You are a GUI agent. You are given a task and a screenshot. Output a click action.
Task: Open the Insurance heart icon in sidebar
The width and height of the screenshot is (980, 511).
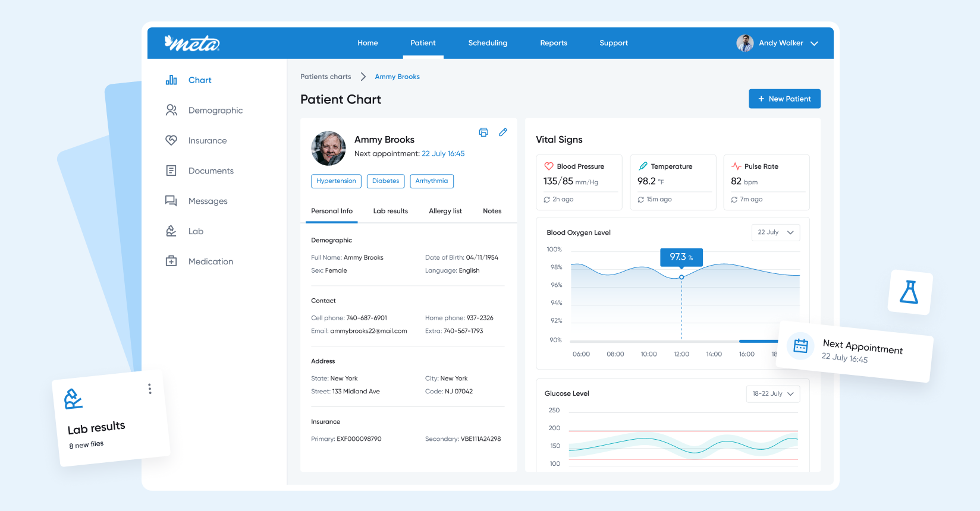click(171, 140)
